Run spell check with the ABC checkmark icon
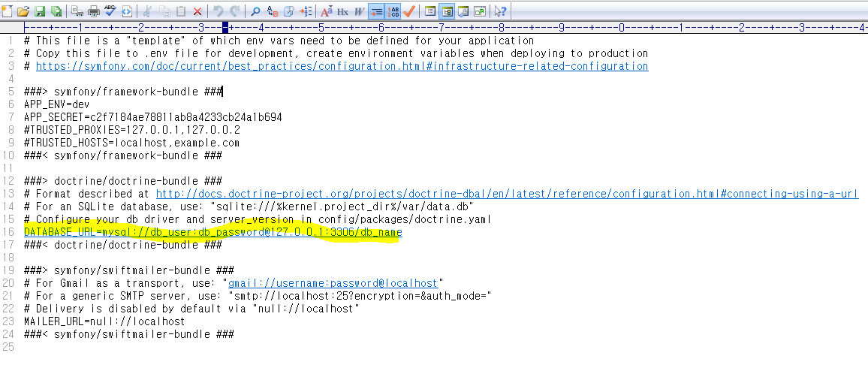Screen dimensions: 868x368 pos(110,11)
